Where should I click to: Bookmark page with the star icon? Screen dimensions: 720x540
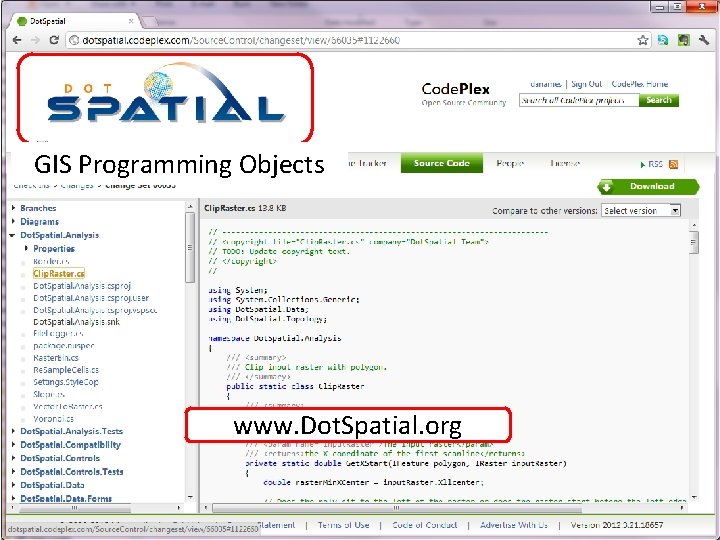click(643, 40)
